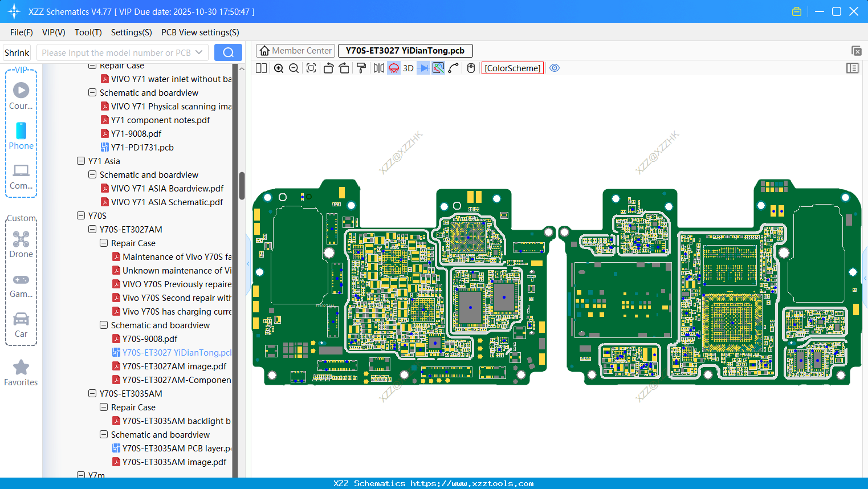Collapse the Y70S tree node
This screenshot has height=489, width=868.
click(81, 216)
